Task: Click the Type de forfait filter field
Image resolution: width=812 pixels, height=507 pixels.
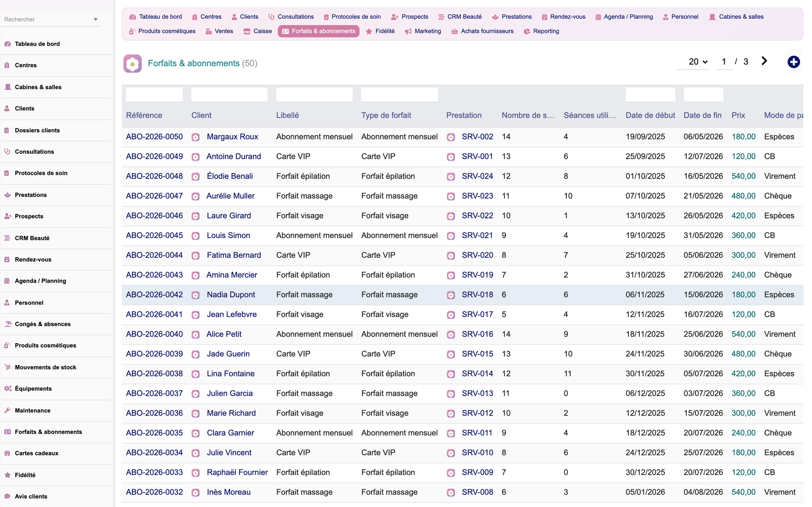Action: tap(399, 95)
